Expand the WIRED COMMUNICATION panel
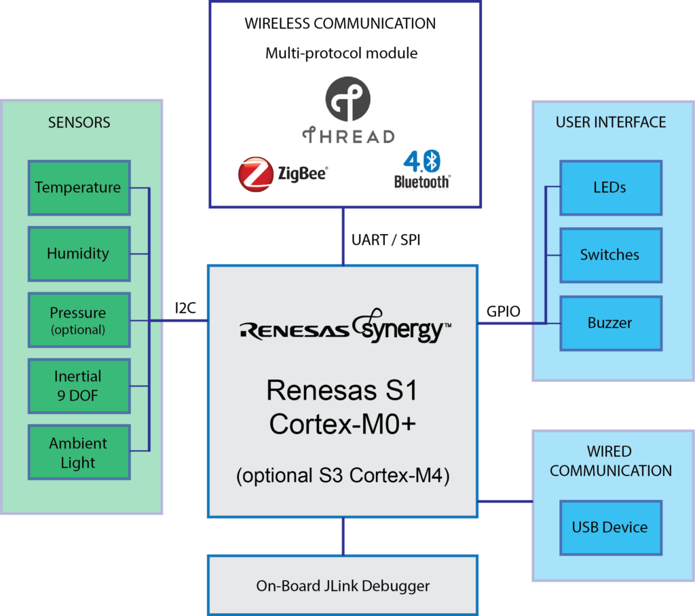Image resolution: width=695 pixels, height=616 pixels. click(610, 461)
